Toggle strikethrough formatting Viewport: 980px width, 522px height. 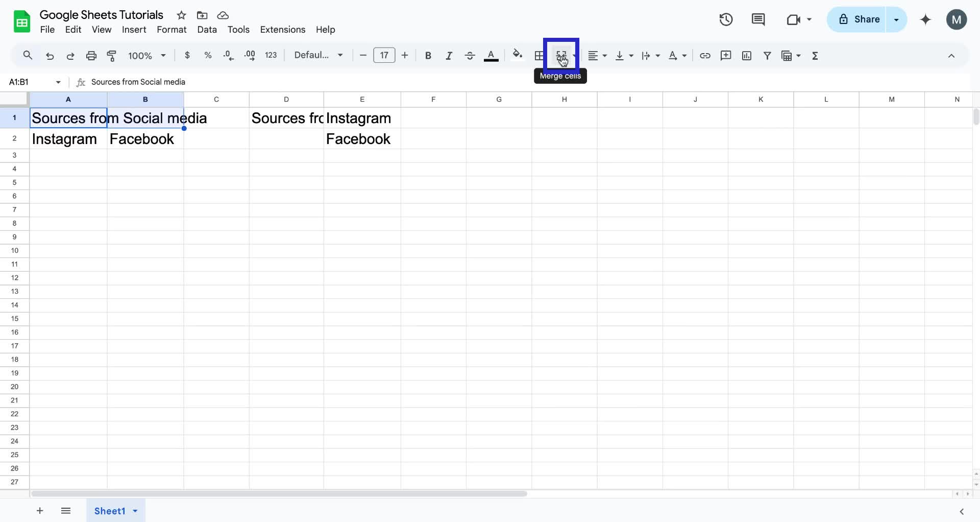(x=470, y=55)
